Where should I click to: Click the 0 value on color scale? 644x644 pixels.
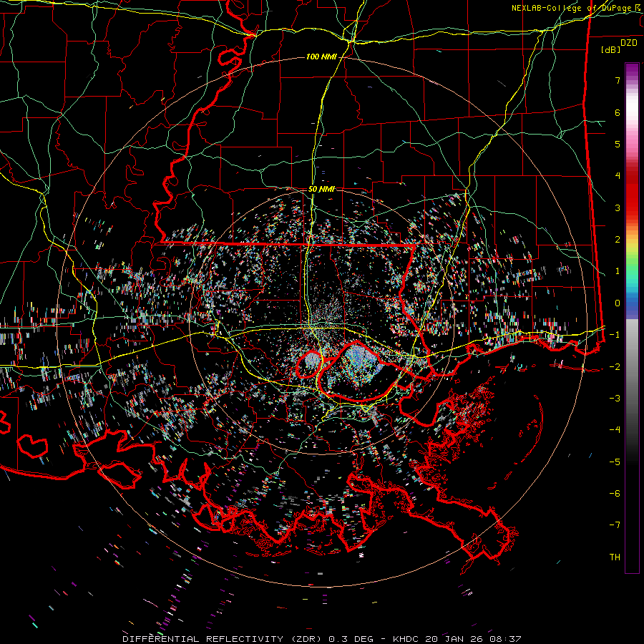click(x=618, y=303)
